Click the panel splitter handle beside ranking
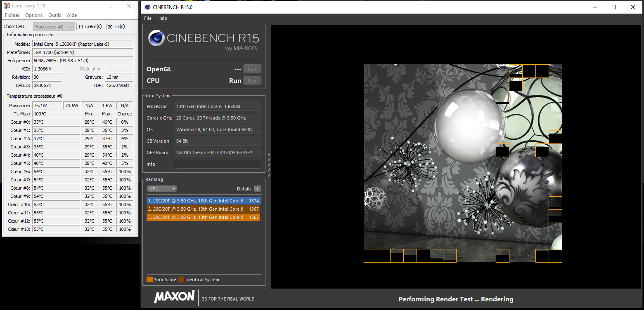644x310 pixels. 269,165
